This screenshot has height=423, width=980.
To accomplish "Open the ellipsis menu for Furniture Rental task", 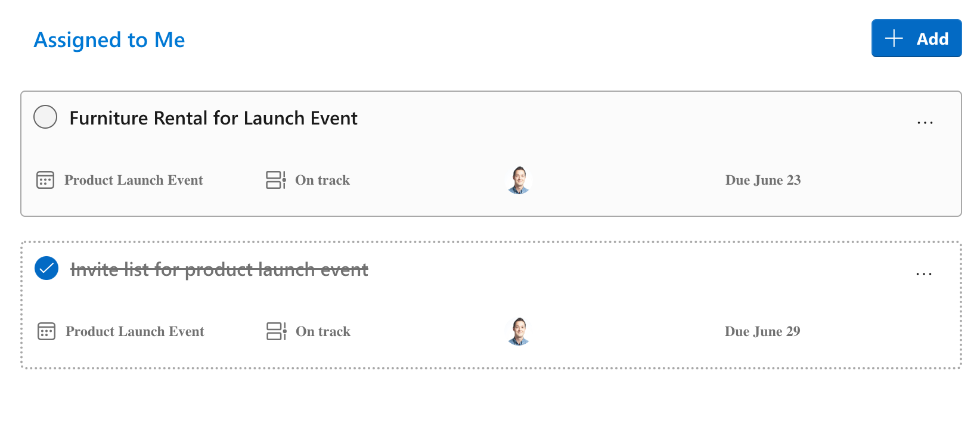I will (x=925, y=122).
